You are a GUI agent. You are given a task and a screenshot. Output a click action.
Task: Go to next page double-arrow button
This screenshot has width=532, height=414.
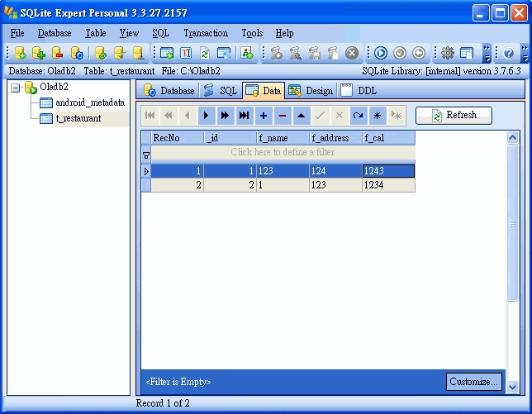pos(225,116)
